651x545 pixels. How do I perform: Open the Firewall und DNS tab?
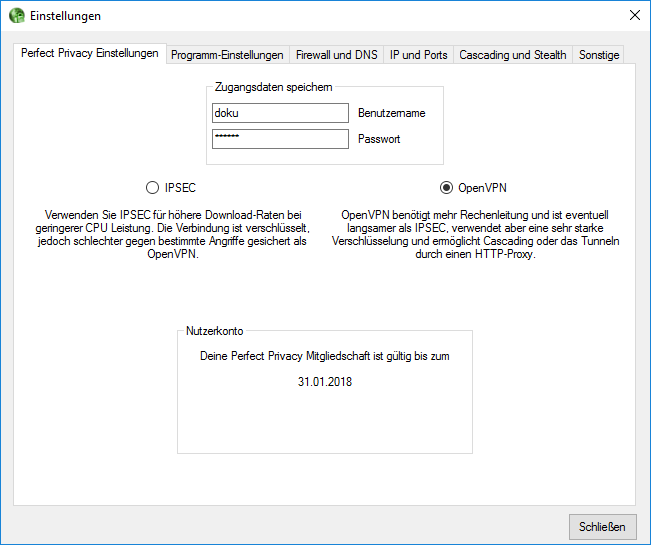[x=337, y=55]
